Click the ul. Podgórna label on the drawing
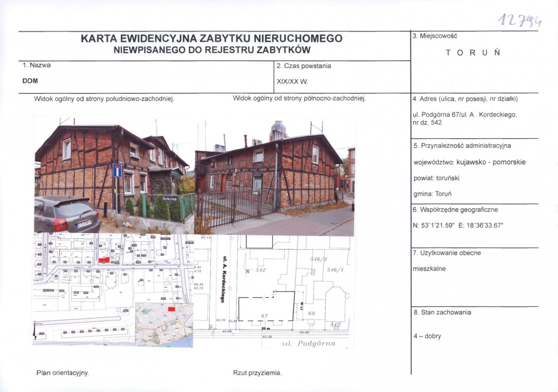 (x=308, y=345)
